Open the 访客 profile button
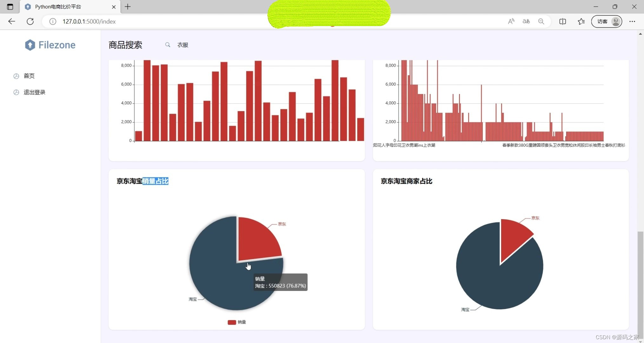Viewport: 644px width, 343px height. (606, 21)
